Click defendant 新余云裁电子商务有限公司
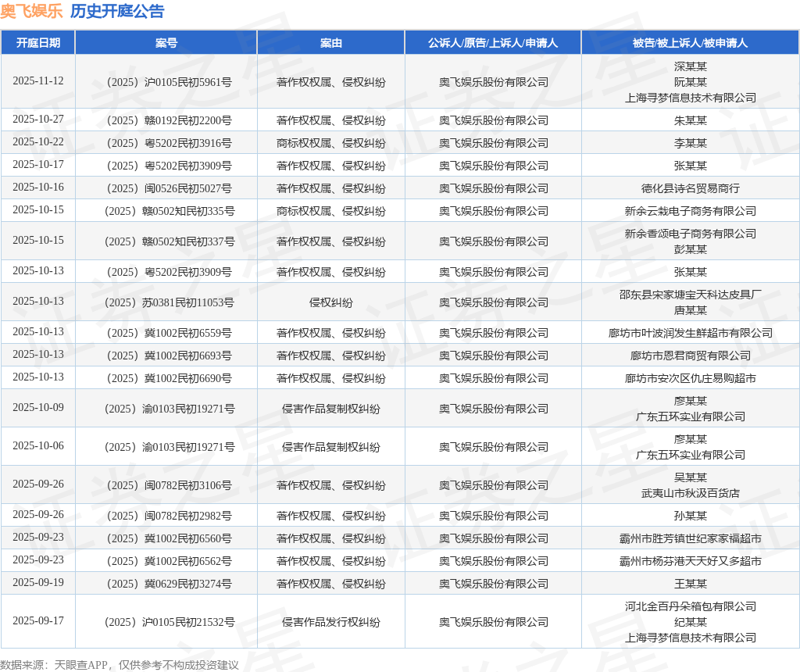The height and width of the screenshot is (672, 800). [691, 211]
